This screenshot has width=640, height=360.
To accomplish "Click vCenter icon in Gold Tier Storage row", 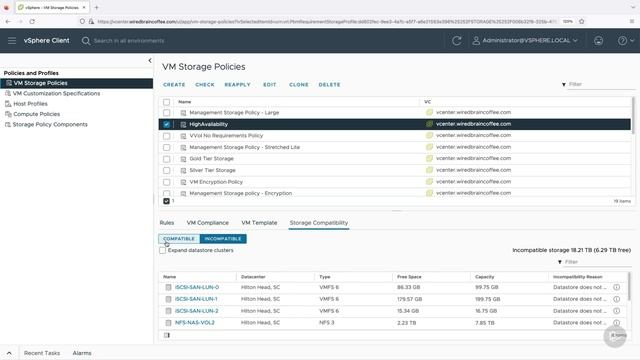I will (429, 158).
